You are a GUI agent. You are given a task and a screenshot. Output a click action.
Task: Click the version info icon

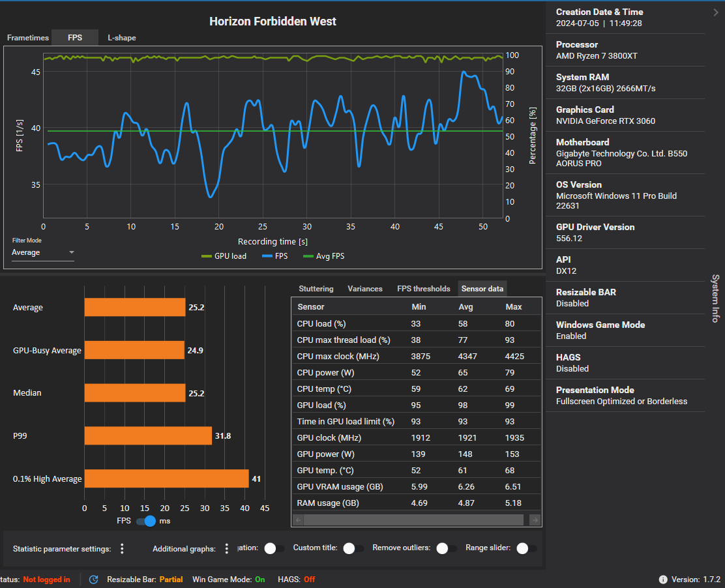coord(662,580)
